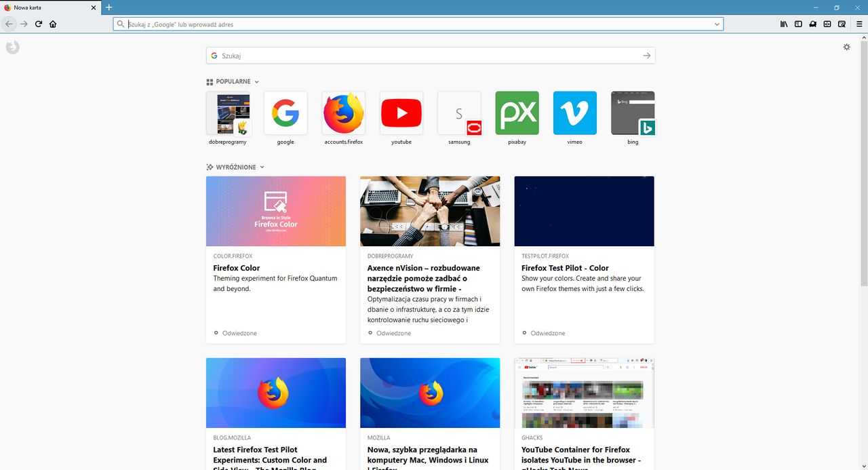The width and height of the screenshot is (868, 470).
Task: Open the Axence nVision article headline
Action: pos(424,278)
